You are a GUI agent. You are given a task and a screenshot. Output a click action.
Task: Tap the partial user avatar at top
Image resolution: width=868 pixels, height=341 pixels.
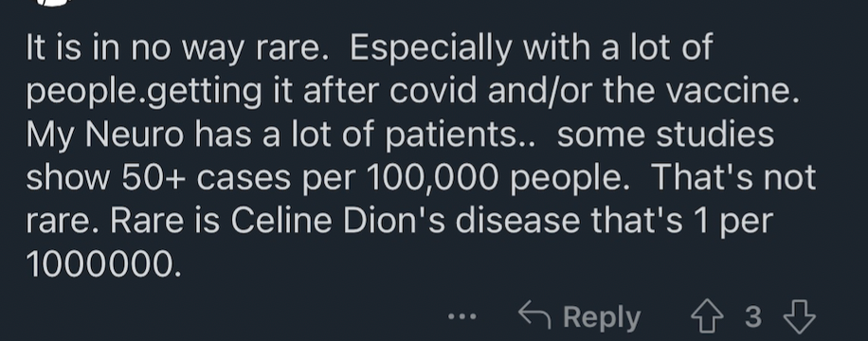pos(54,3)
